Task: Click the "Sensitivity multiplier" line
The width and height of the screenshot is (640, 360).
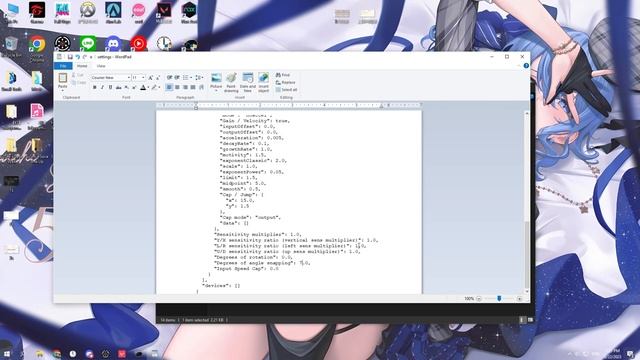Action: (258, 235)
